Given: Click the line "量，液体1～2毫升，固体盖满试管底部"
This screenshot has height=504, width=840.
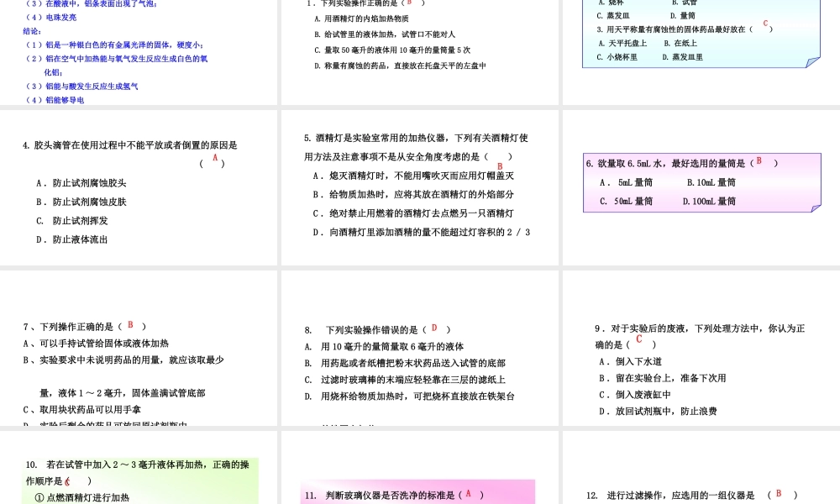Looking at the screenshot, I should [123, 393].
